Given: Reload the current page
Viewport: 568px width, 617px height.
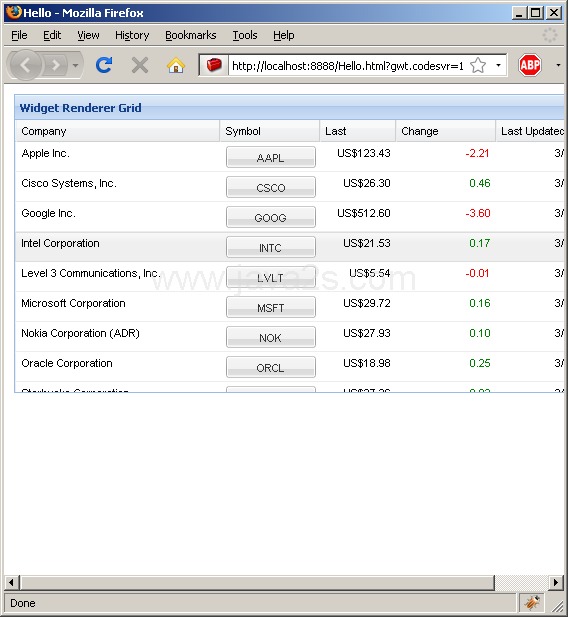Looking at the screenshot, I should point(104,65).
